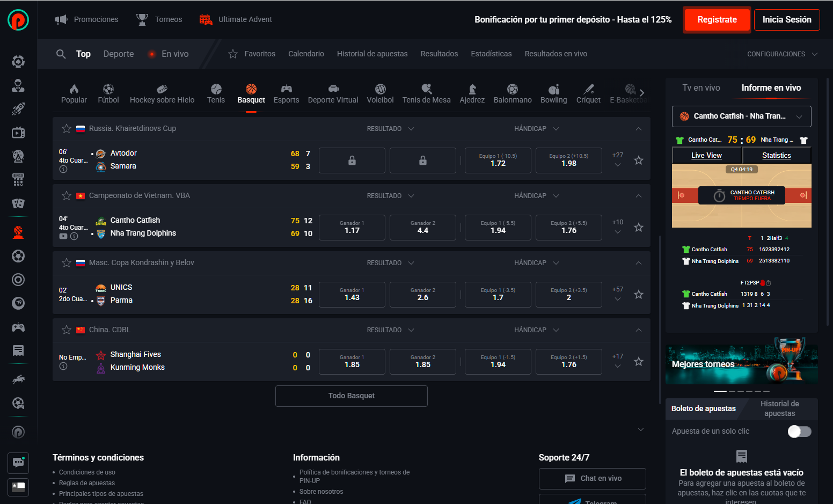
Task: Click the first banner carousel indicator
Action: click(720, 391)
